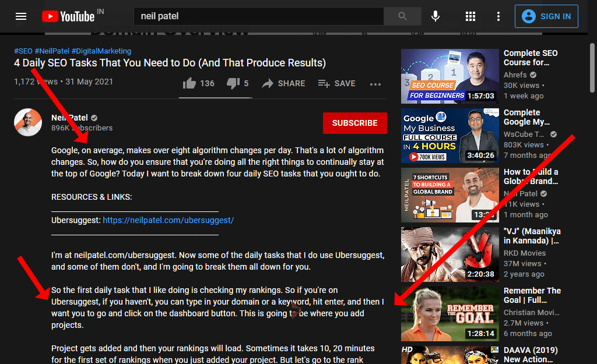The image size is (597, 364).
Task: Open Neil Patel channel avatar
Action: [x=28, y=122]
